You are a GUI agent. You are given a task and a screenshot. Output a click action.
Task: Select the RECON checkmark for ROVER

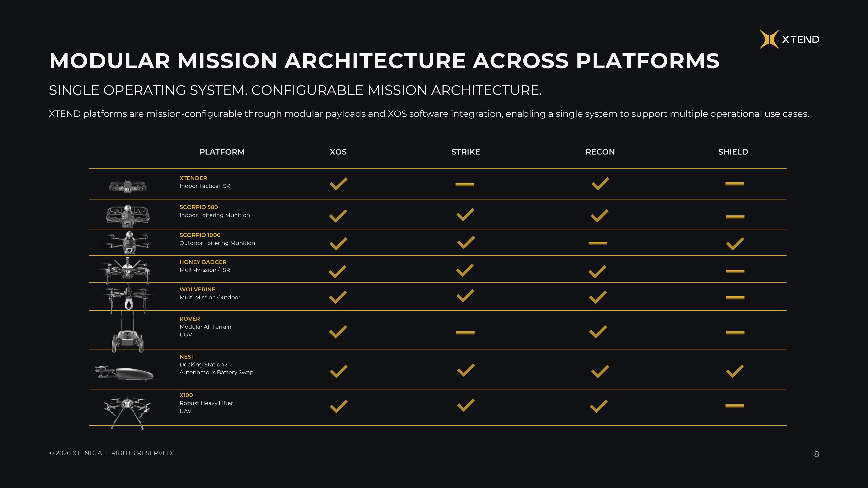pyautogui.click(x=598, y=332)
